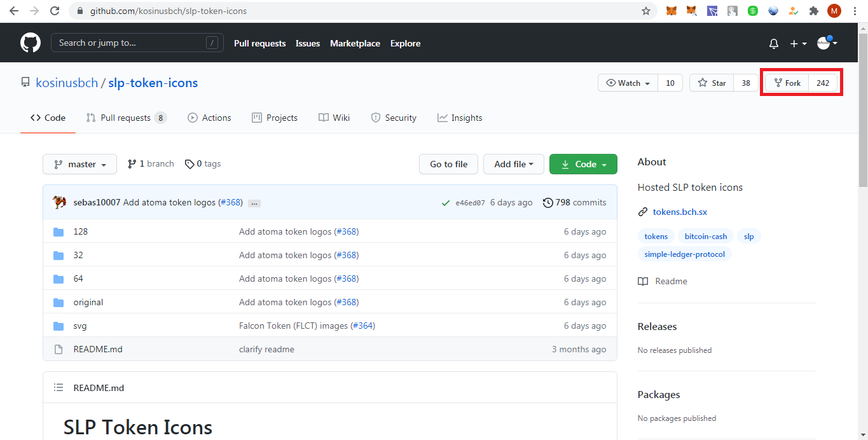Expand the commit message ellipsis
Viewport: 868px width, 440px height.
coord(254,203)
